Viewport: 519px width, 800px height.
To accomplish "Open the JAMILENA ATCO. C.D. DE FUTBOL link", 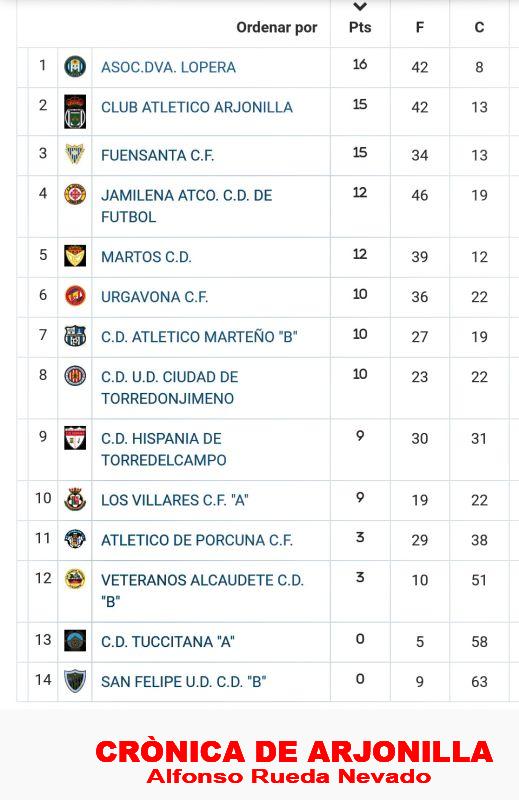I will (x=187, y=206).
